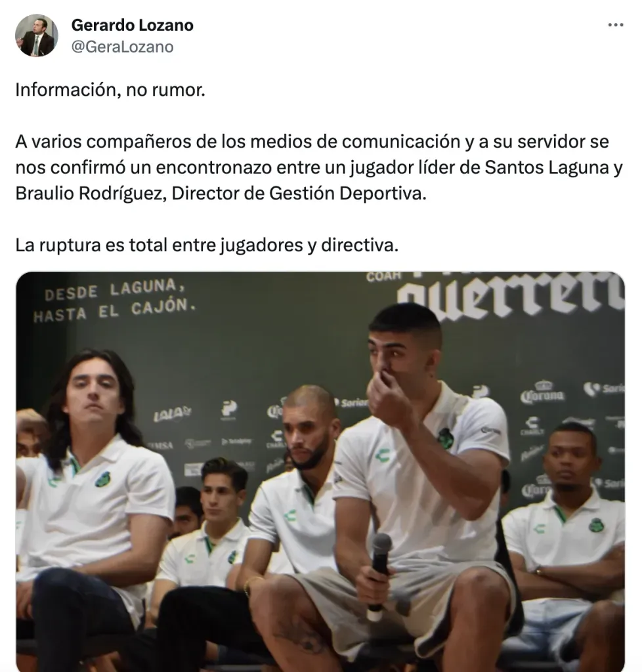Click the LALA sponsor logo on the backdrop
Screen dimensions: 642x672
172,413
